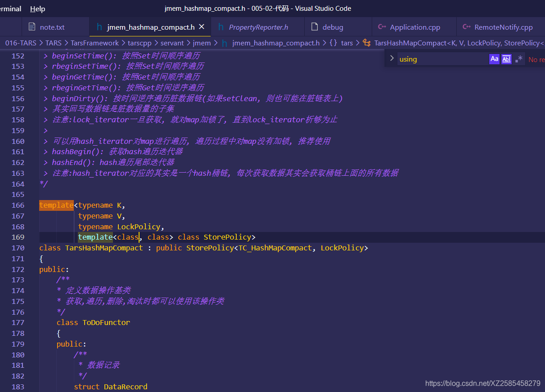This screenshot has width=545, height=392.
Task: Close the jmem_hashmap_compact.h tab
Action: (x=202, y=27)
